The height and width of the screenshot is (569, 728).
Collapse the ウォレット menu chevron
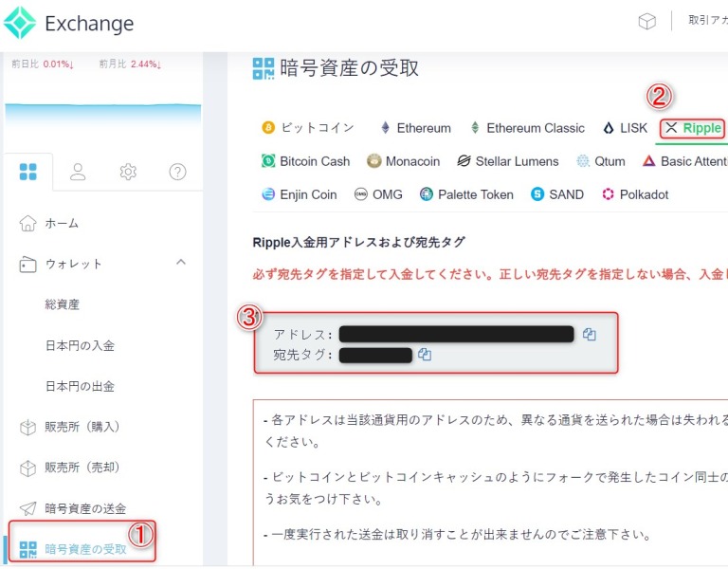pos(181,263)
